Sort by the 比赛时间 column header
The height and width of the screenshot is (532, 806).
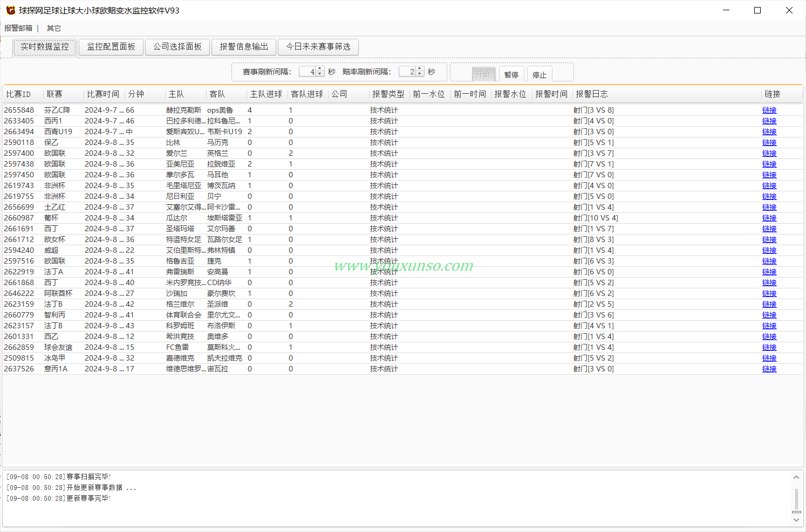(x=103, y=94)
